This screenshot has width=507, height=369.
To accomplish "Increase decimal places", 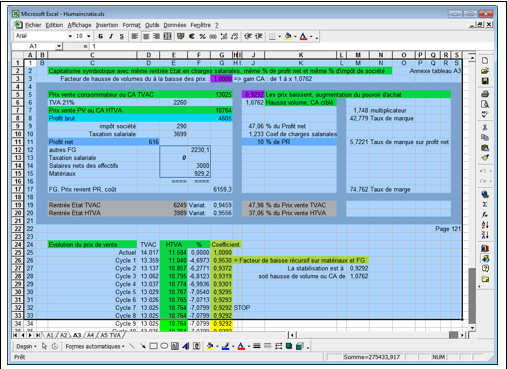I will tap(224, 36).
